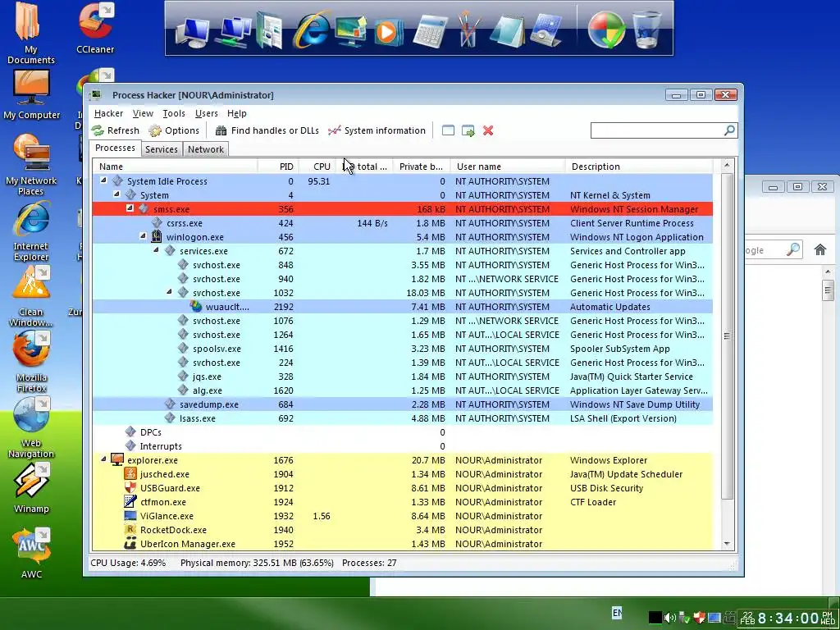Image resolution: width=840 pixels, height=630 pixels.
Task: Click Find handles or DLLs
Action: (267, 130)
